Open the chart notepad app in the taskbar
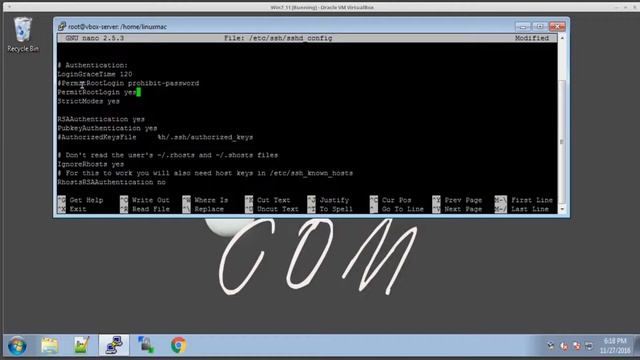 [82, 346]
